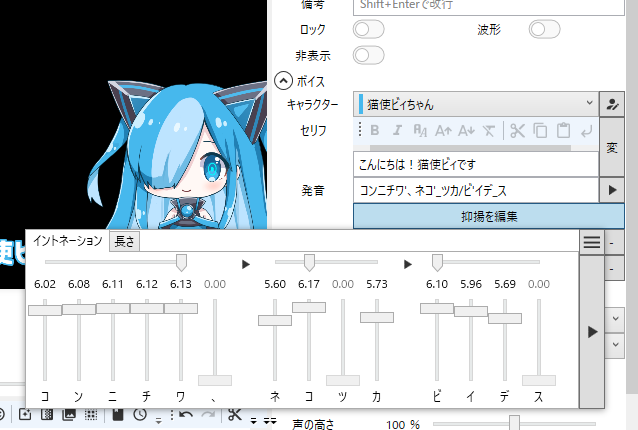Image resolution: width=638 pixels, height=430 pixels.
Task: Click the 声の高さ slider handle
Action: point(514,423)
